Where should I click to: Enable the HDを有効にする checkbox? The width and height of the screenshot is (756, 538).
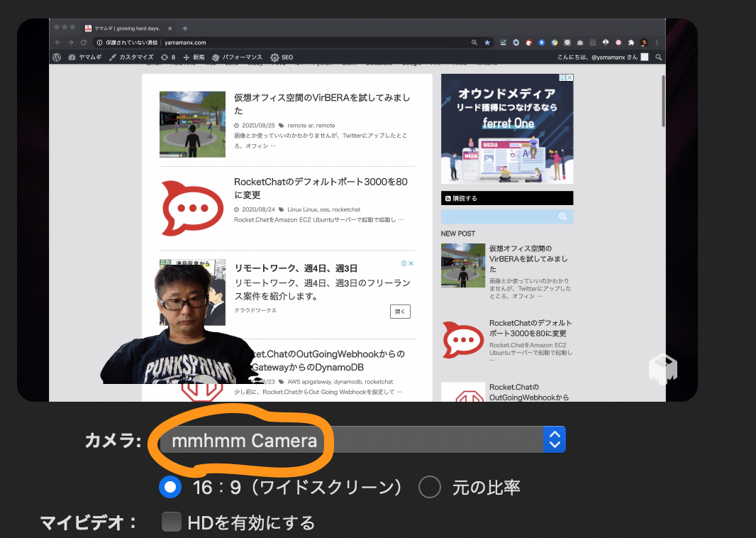coord(171,522)
